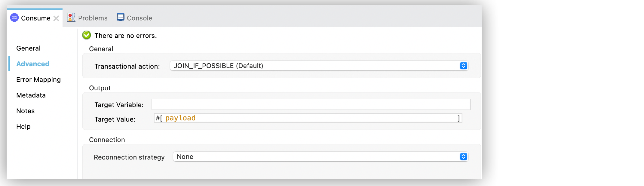
Task: Close the Consume tab
Action: pos(56,18)
